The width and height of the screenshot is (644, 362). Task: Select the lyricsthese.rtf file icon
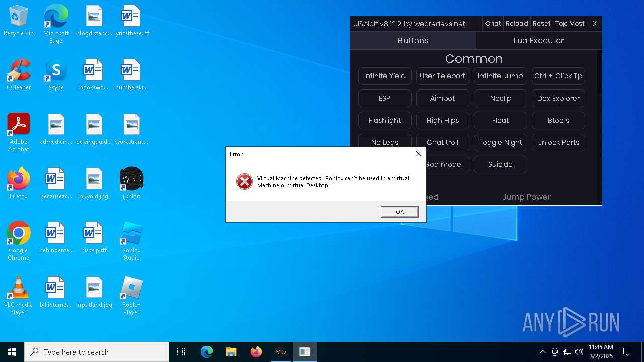[x=131, y=21]
